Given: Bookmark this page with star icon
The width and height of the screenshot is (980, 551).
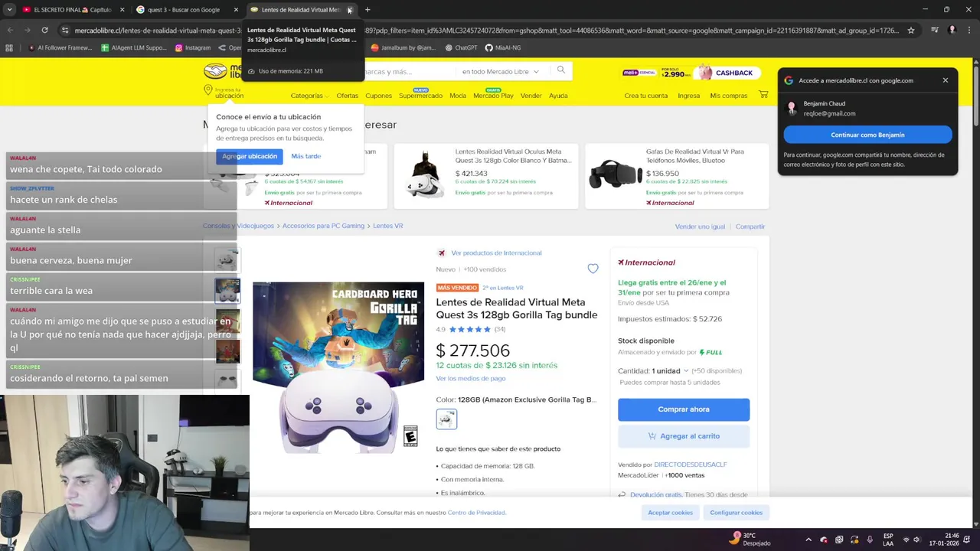Looking at the screenshot, I should coord(910,30).
